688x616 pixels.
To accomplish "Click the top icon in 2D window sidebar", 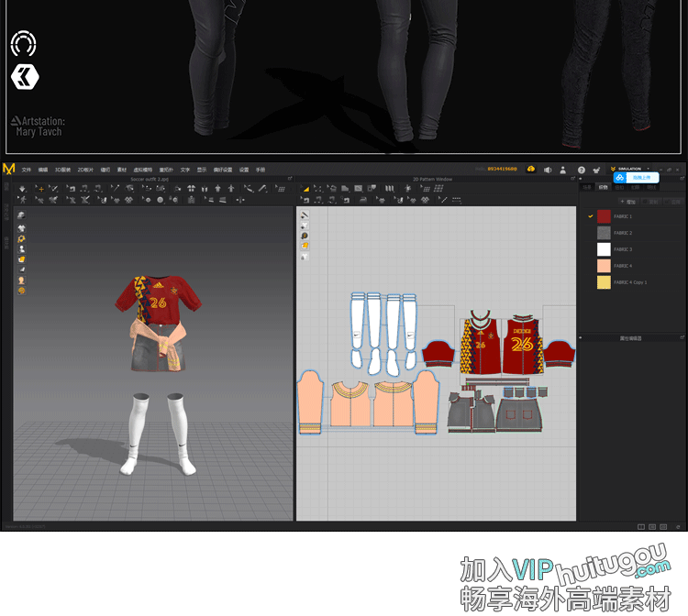I will coord(305,215).
